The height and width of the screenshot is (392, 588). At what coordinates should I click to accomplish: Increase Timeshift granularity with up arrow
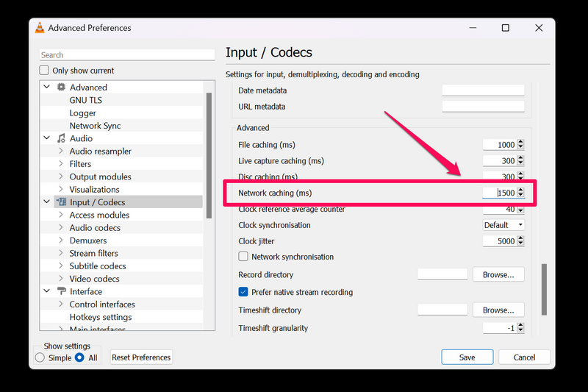(x=521, y=325)
